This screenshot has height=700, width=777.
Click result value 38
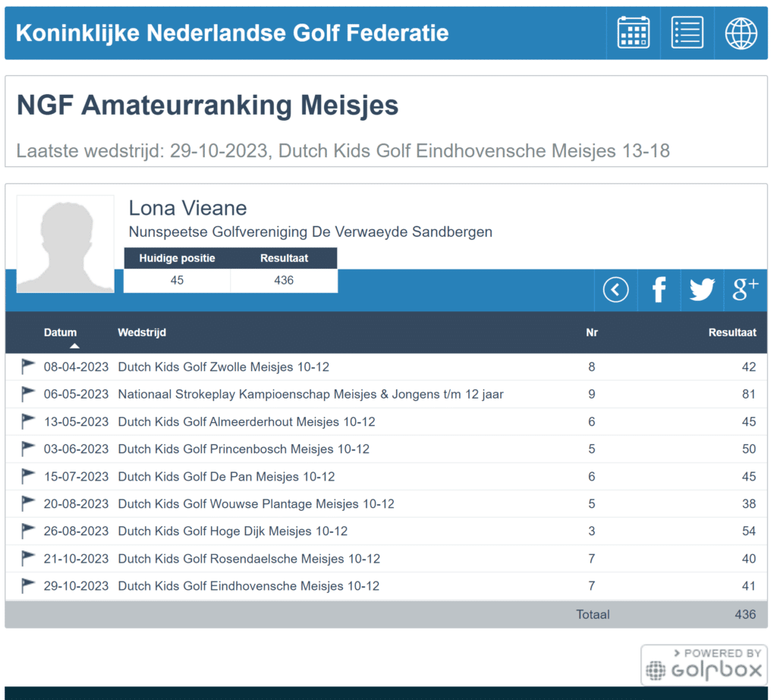coord(749,503)
